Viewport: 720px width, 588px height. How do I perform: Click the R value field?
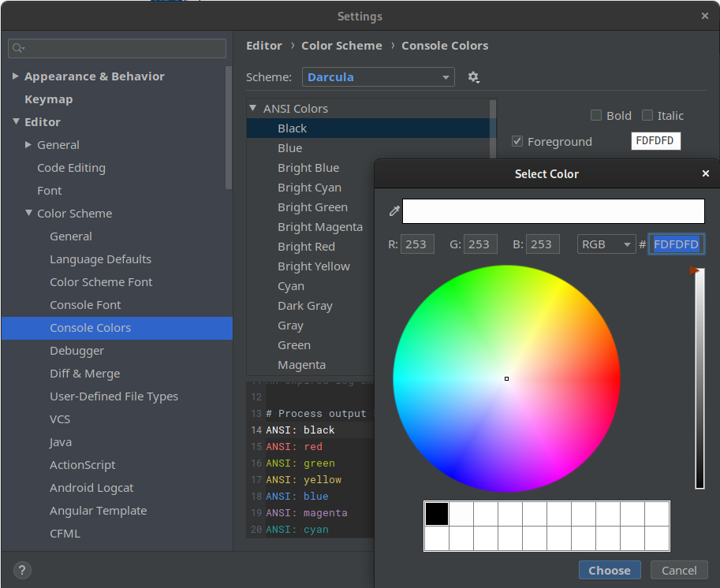(x=417, y=244)
